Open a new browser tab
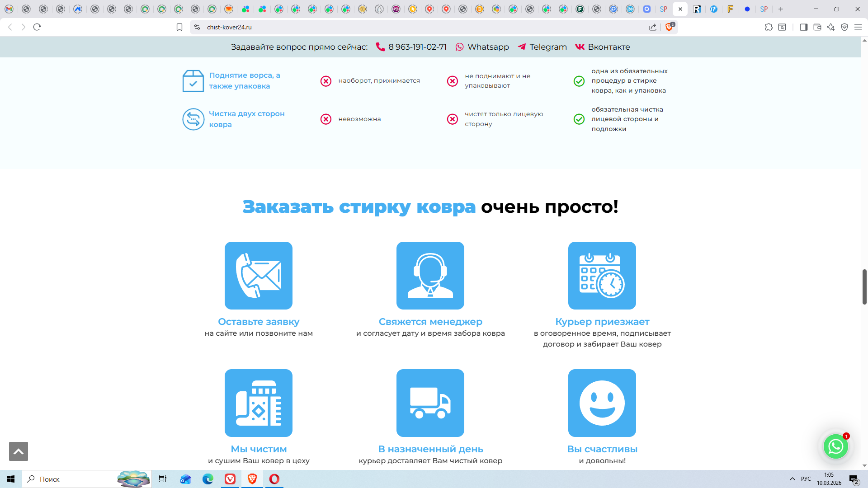Image resolution: width=868 pixels, height=488 pixels. click(x=781, y=9)
